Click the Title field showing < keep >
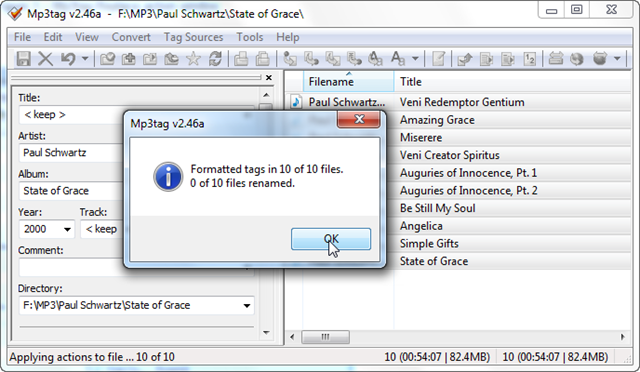640x372 pixels. pyautogui.click(x=71, y=115)
